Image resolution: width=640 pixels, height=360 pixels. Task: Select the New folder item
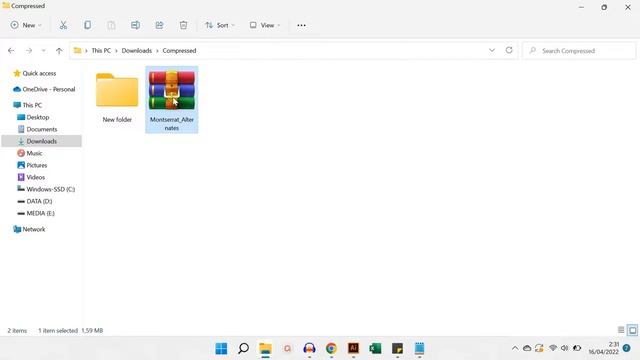point(117,98)
